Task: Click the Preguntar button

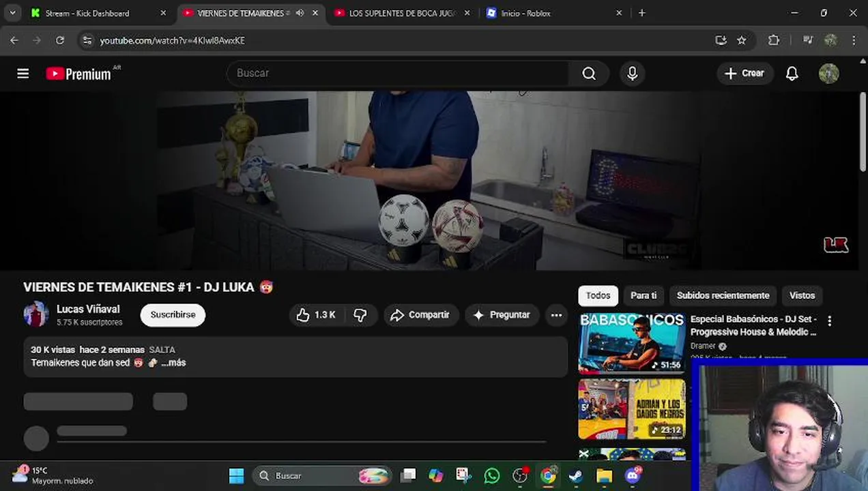Action: click(502, 315)
